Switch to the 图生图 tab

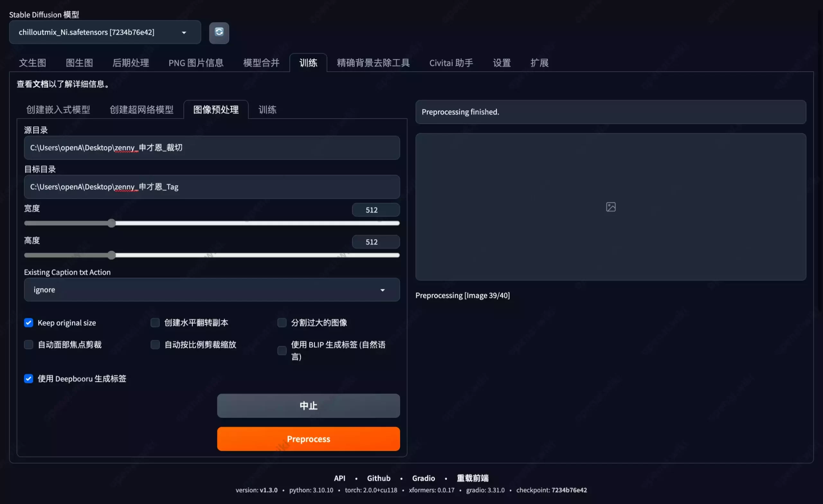pyautogui.click(x=79, y=62)
